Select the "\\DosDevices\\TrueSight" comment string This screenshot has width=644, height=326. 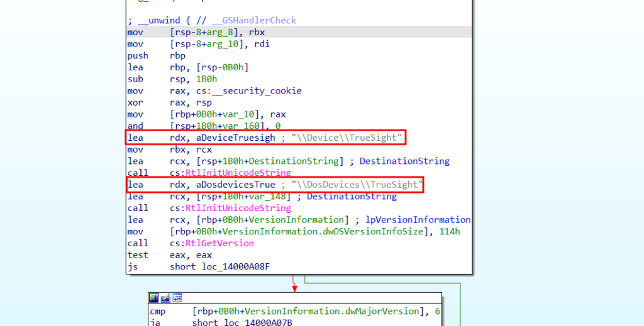click(x=356, y=185)
